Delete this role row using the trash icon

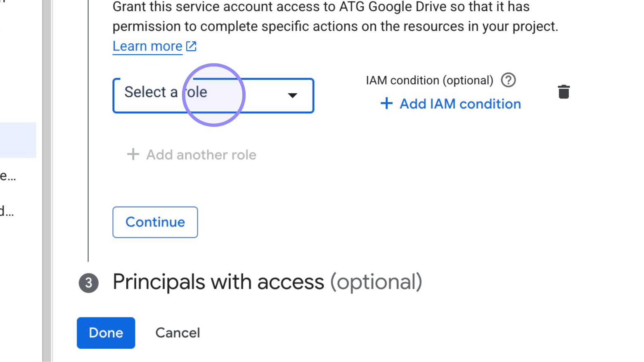[x=564, y=92]
